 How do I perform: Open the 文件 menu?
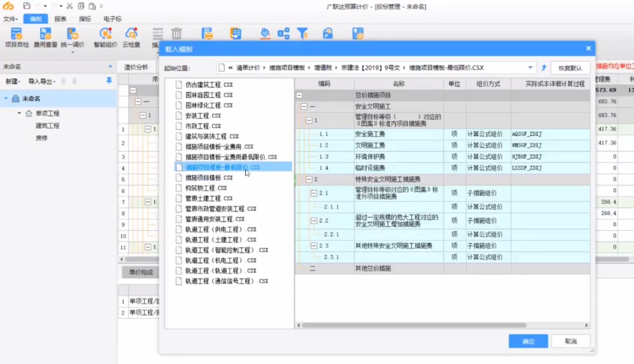[x=11, y=19]
